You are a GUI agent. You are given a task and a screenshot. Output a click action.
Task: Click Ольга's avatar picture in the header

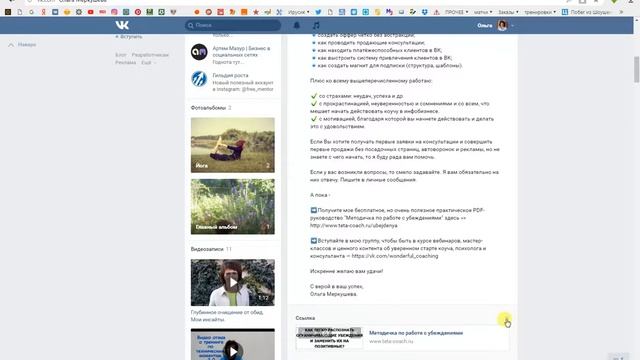coord(502,25)
